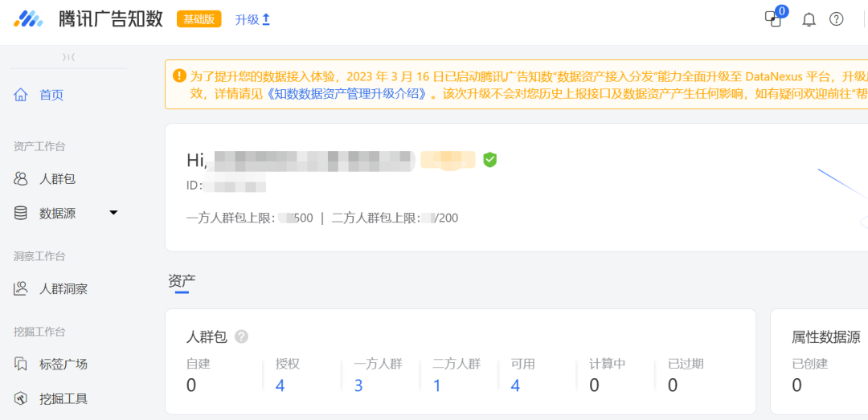Screen dimensions: 868x420
Task: Click the 挖掘工具 hexagon icon
Action: point(20,398)
